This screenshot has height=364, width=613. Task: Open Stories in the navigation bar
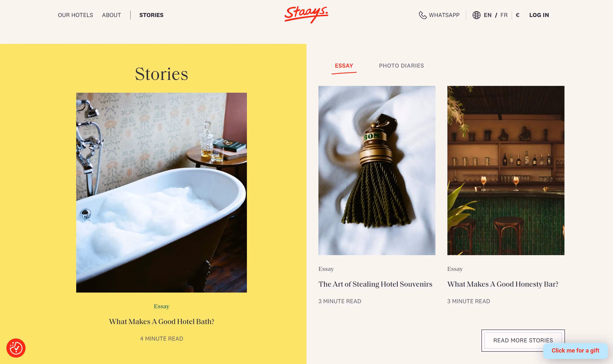pos(151,15)
